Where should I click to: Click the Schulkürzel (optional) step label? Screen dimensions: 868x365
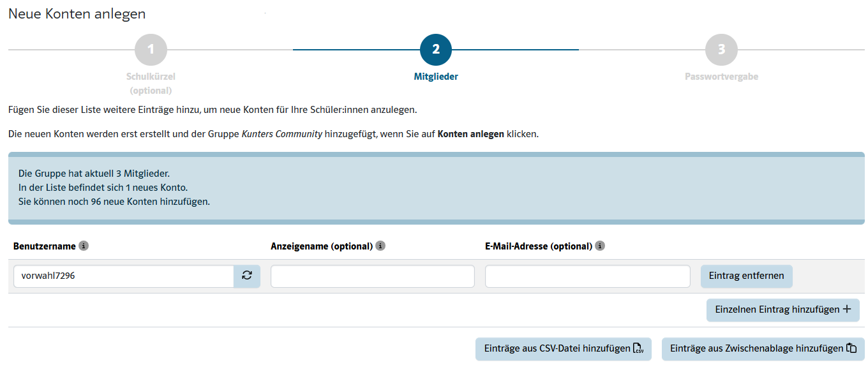pos(151,83)
